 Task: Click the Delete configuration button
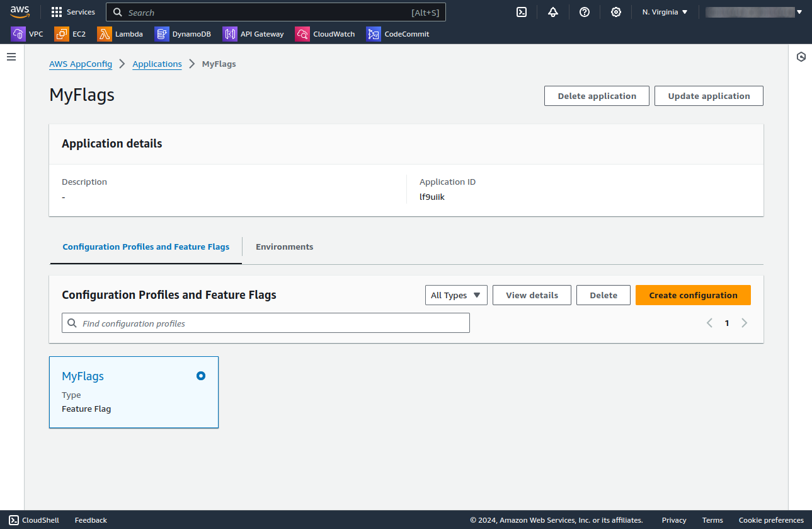pyautogui.click(x=603, y=295)
